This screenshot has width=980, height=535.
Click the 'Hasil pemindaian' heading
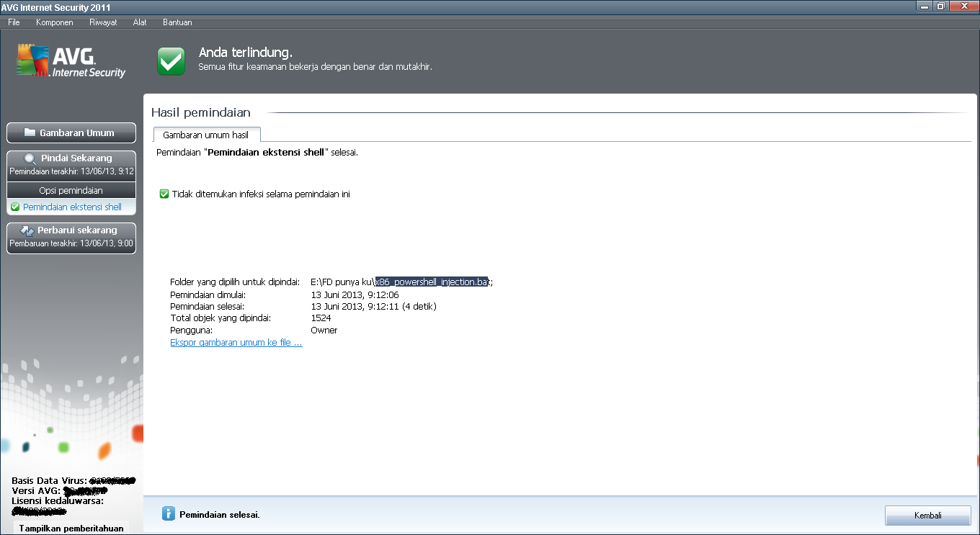coord(201,112)
